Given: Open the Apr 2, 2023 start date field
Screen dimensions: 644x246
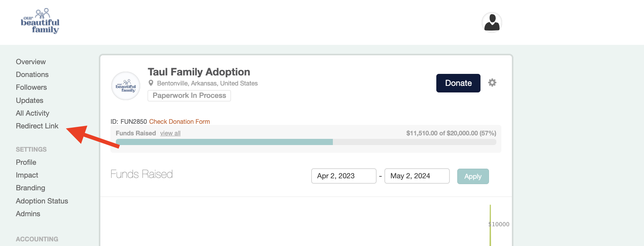Looking at the screenshot, I should coord(343,176).
